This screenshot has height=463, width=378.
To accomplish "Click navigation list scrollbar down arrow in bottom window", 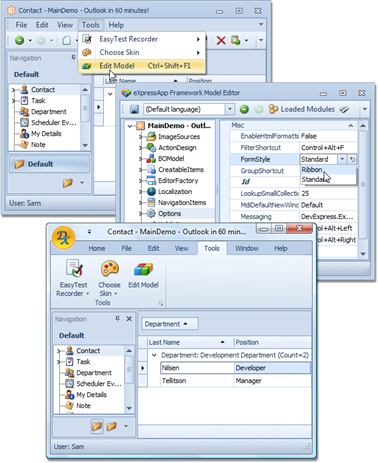I will (x=129, y=408).
